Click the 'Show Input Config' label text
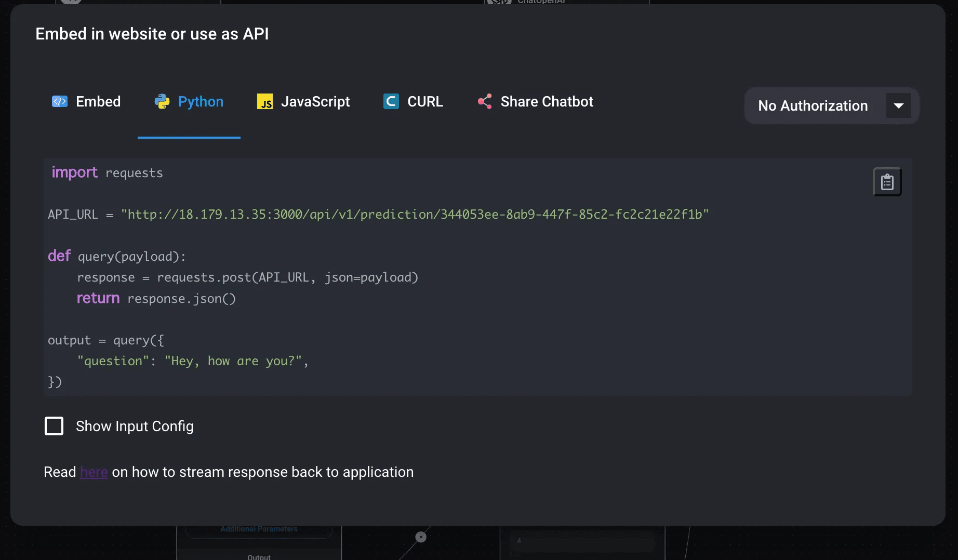This screenshot has height=560, width=958. [135, 426]
